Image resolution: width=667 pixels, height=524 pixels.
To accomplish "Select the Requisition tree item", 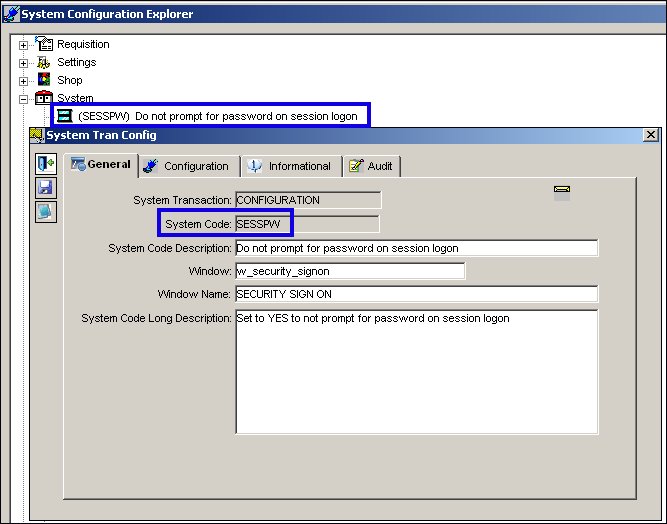I will (83, 44).
